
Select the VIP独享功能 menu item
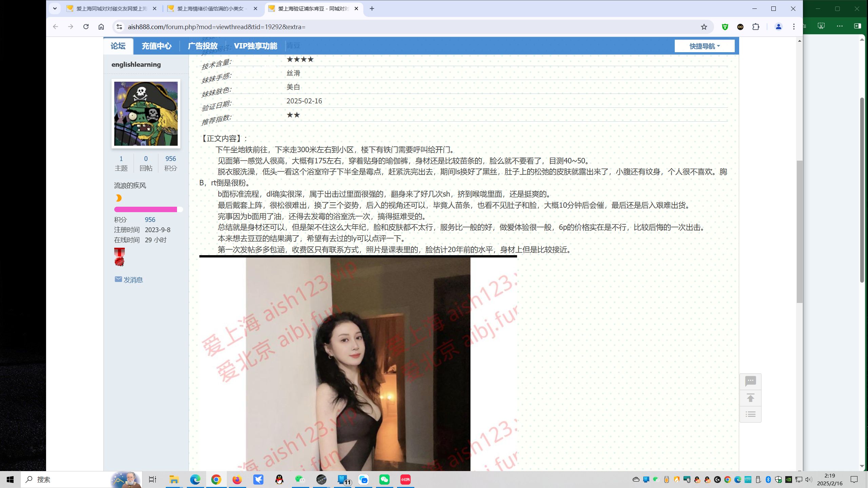(x=255, y=46)
